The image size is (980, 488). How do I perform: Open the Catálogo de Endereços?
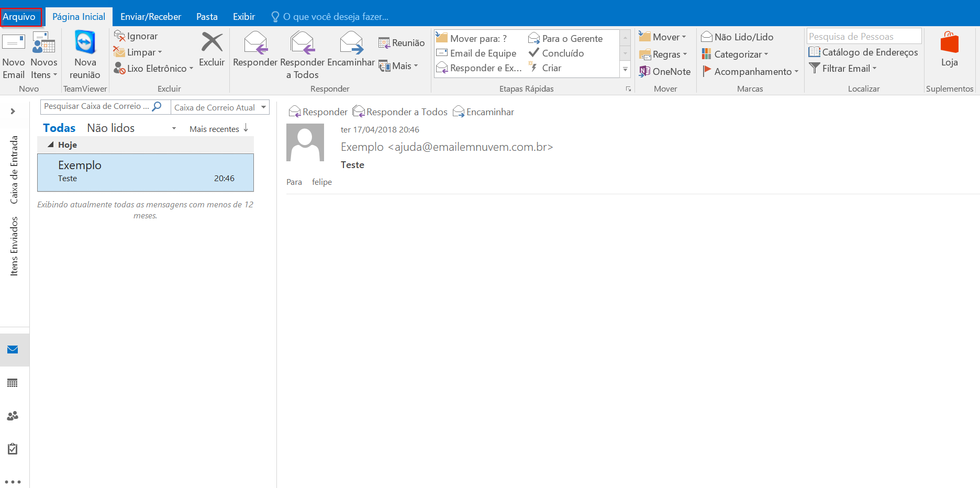tap(863, 52)
